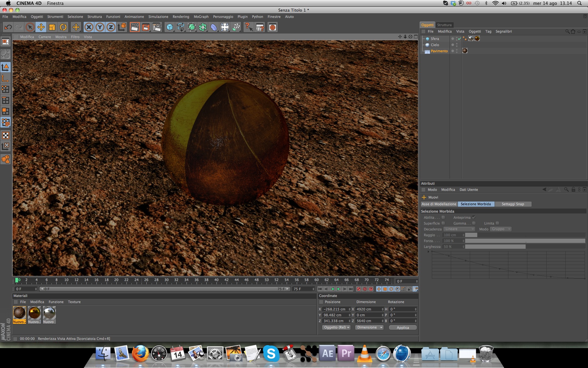Open the MoGraph menu
The width and height of the screenshot is (588, 368).
[x=201, y=17]
